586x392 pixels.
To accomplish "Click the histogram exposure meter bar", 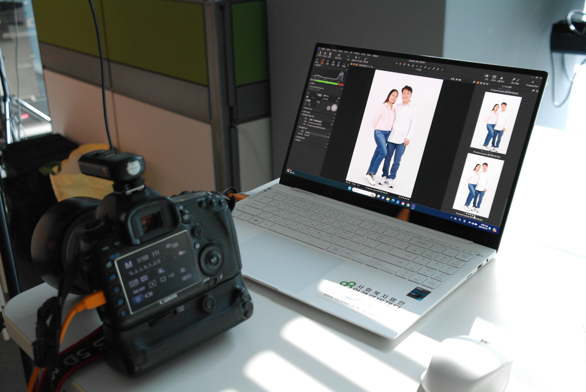I will click(327, 82).
